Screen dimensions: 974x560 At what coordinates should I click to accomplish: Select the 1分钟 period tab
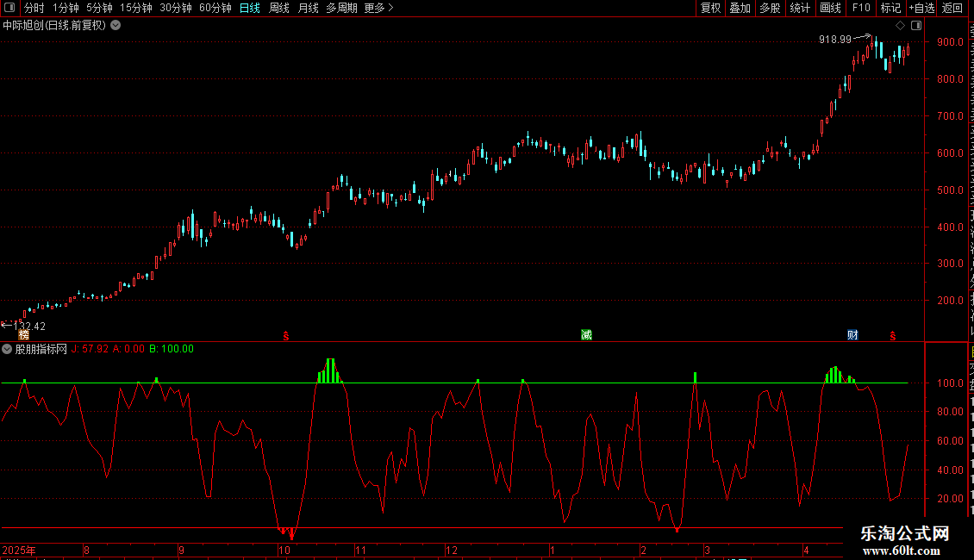coord(66,8)
